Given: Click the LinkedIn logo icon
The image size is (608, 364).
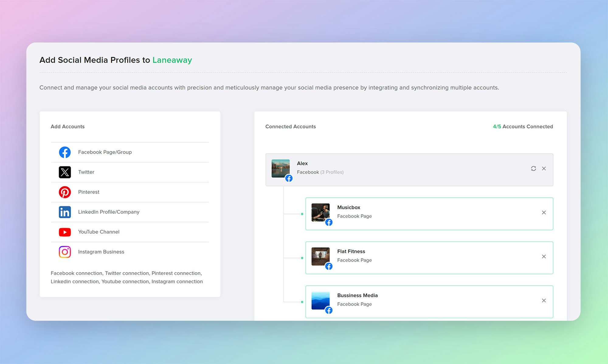Looking at the screenshot, I should pyautogui.click(x=65, y=212).
